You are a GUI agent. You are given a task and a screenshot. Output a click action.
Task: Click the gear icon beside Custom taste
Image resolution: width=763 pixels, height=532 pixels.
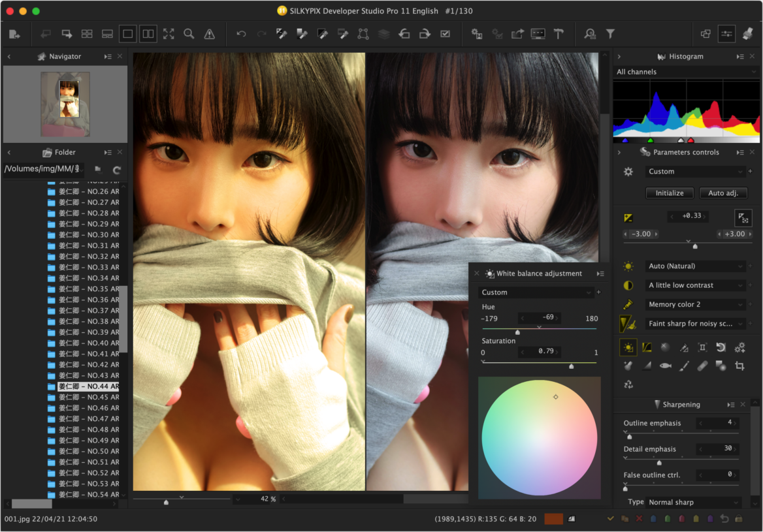(x=628, y=172)
